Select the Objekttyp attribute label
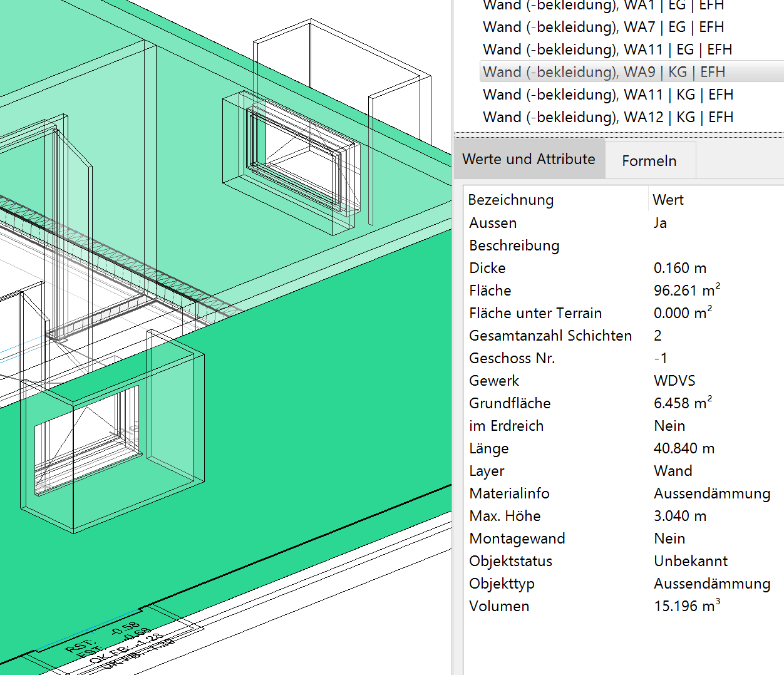The height and width of the screenshot is (675, 784). [502, 584]
